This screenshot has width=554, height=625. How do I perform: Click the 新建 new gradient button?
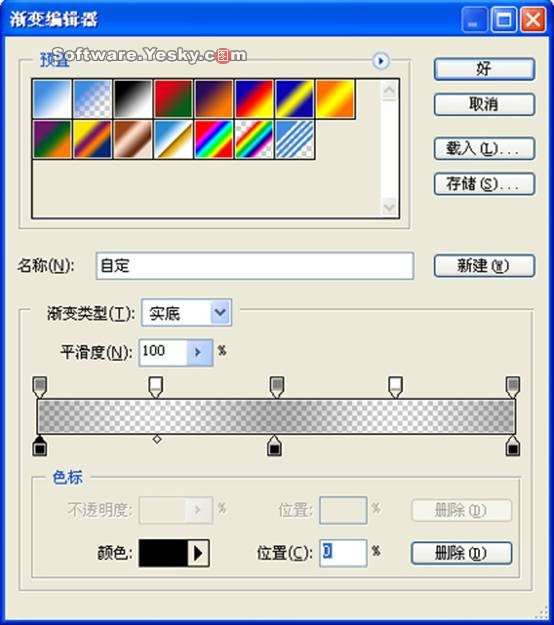point(484,265)
